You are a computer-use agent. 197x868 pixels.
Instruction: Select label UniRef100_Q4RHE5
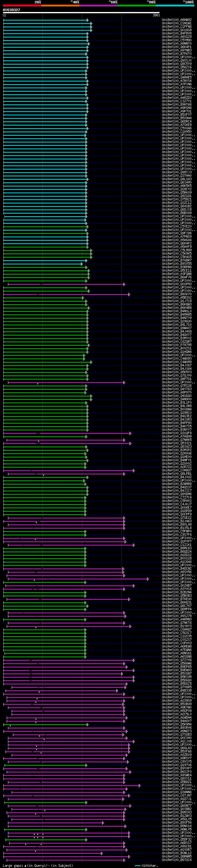click(x=177, y=78)
